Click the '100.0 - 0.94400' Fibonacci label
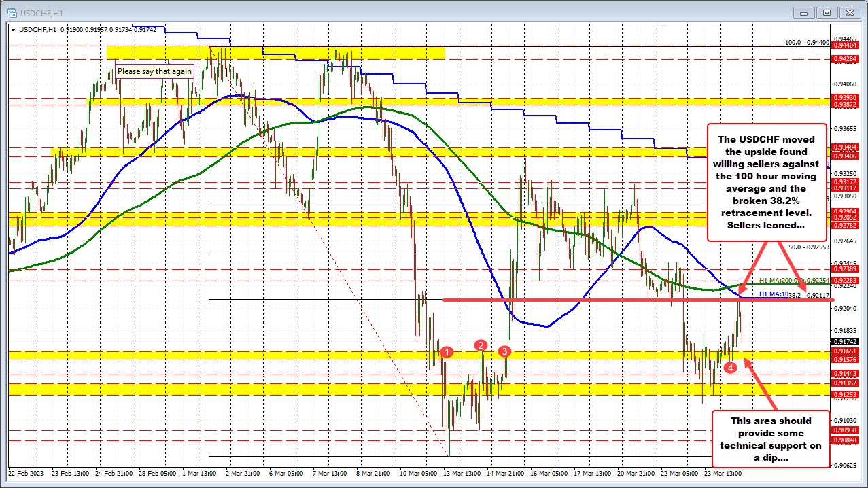The height and width of the screenshot is (488, 868). (x=807, y=42)
